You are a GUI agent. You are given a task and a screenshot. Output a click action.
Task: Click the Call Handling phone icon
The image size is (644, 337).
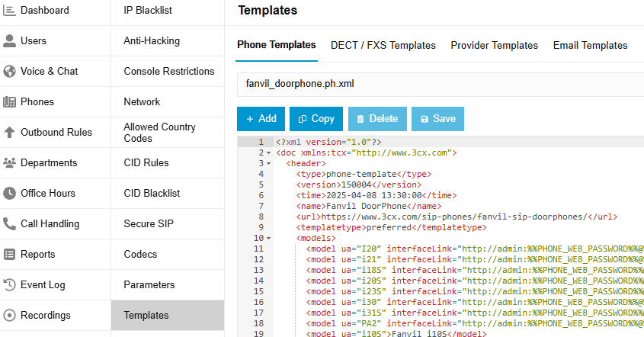point(10,223)
